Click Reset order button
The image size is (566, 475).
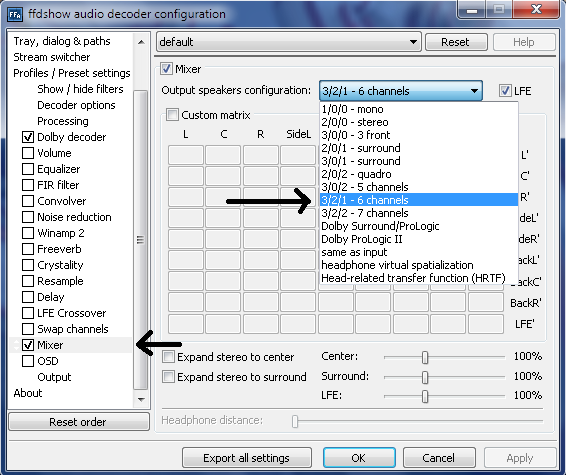(x=78, y=422)
